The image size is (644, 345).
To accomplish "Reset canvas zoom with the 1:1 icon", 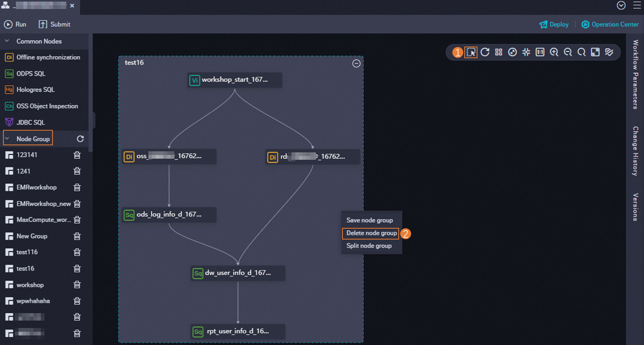I will tap(540, 52).
